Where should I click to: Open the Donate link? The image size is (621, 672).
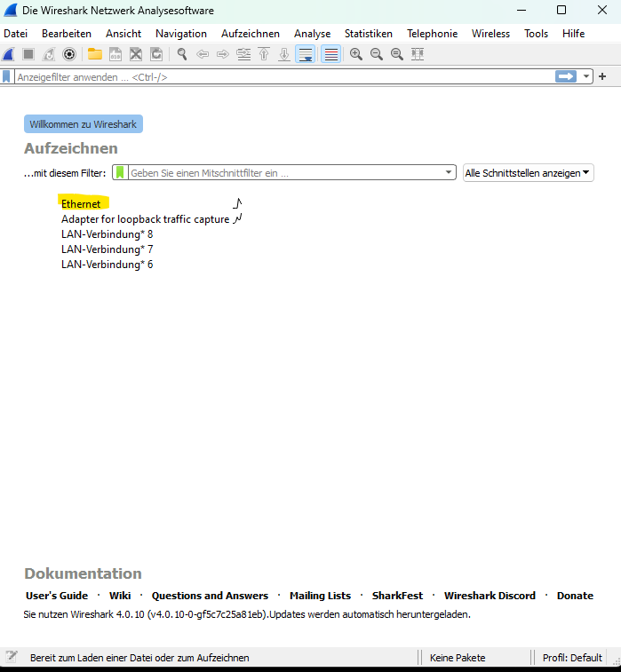(x=575, y=596)
